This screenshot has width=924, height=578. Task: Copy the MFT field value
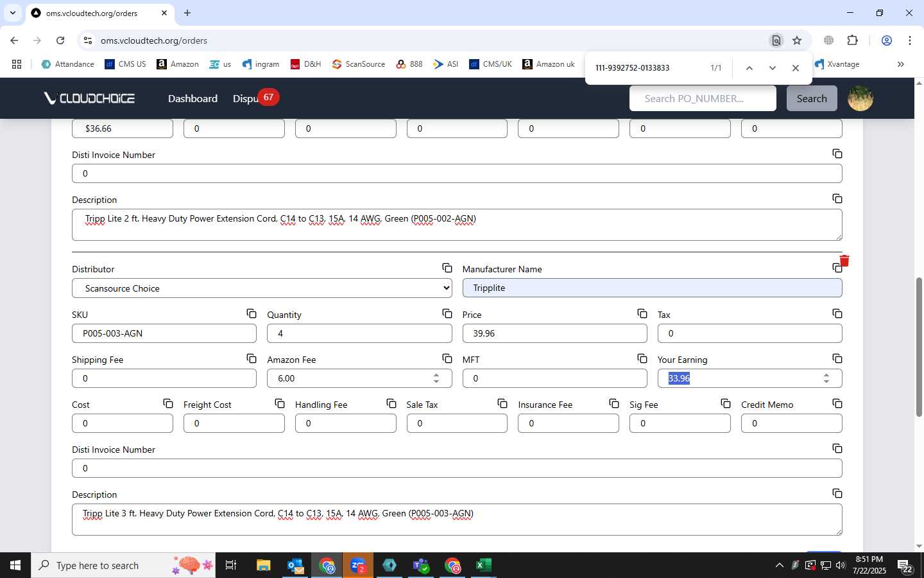(642, 358)
